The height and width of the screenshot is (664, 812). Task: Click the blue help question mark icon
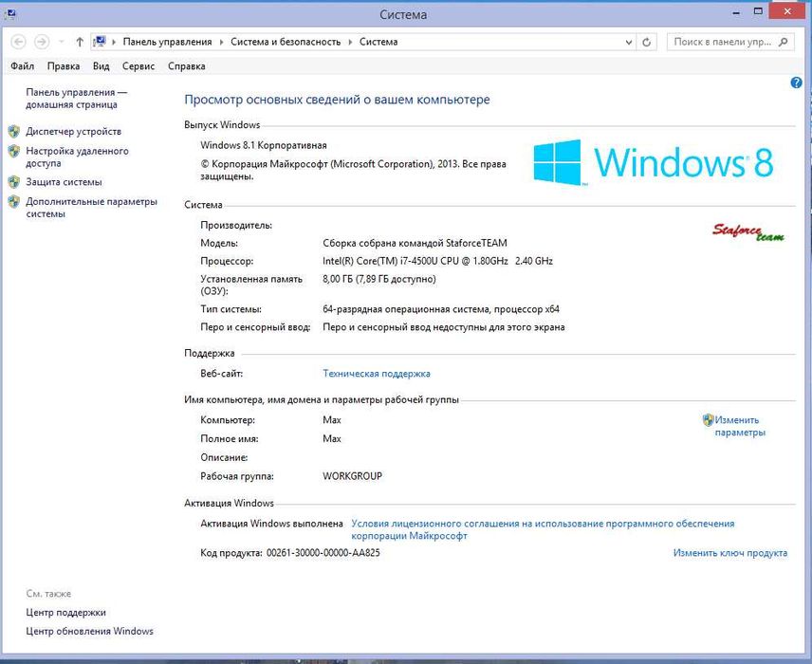click(x=796, y=83)
